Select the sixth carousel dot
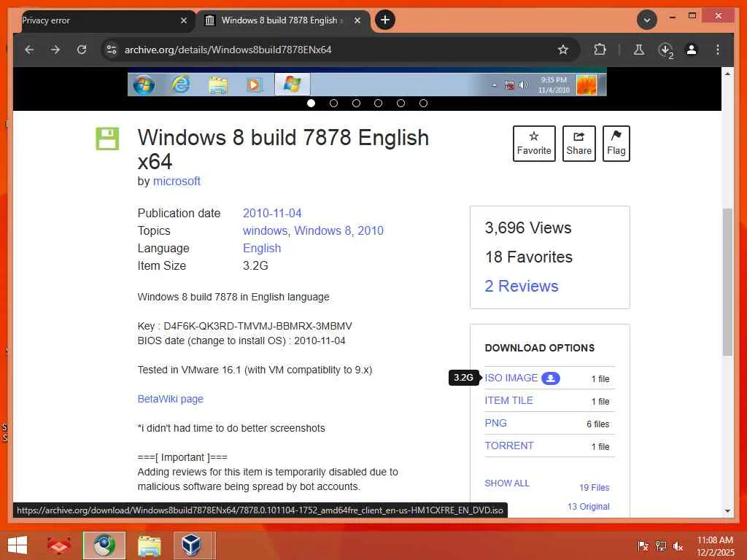This screenshot has width=747, height=560. pyautogui.click(x=423, y=103)
